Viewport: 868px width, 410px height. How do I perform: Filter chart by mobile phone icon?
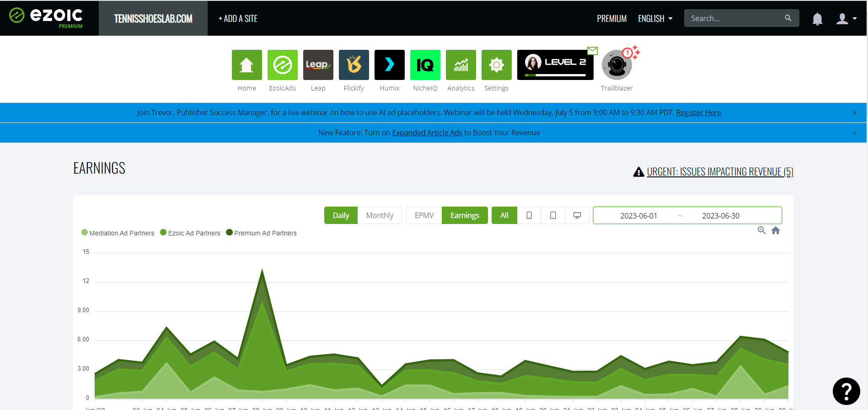click(529, 215)
